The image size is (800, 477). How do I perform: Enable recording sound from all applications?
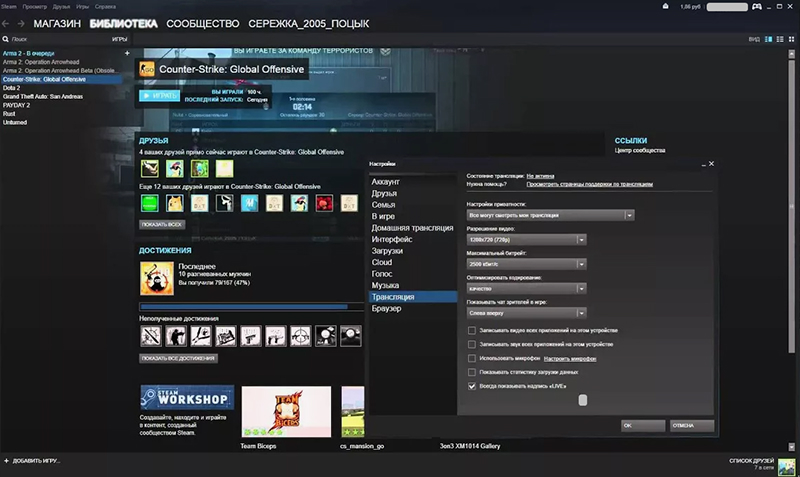[x=472, y=344]
